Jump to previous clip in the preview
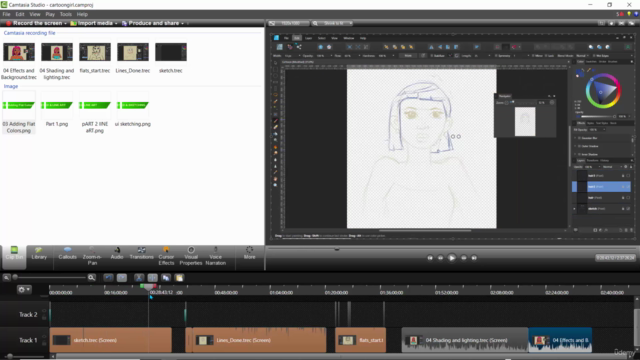 [430, 258]
